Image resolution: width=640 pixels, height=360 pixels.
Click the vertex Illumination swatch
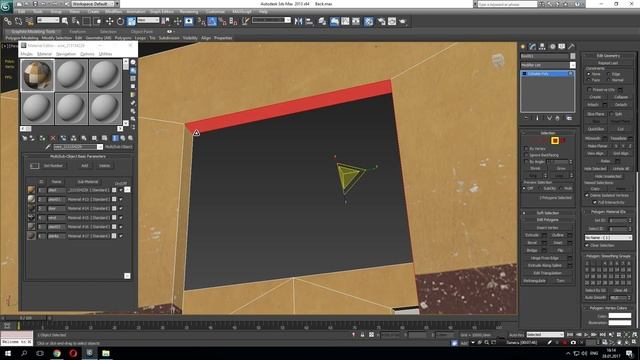click(620, 322)
